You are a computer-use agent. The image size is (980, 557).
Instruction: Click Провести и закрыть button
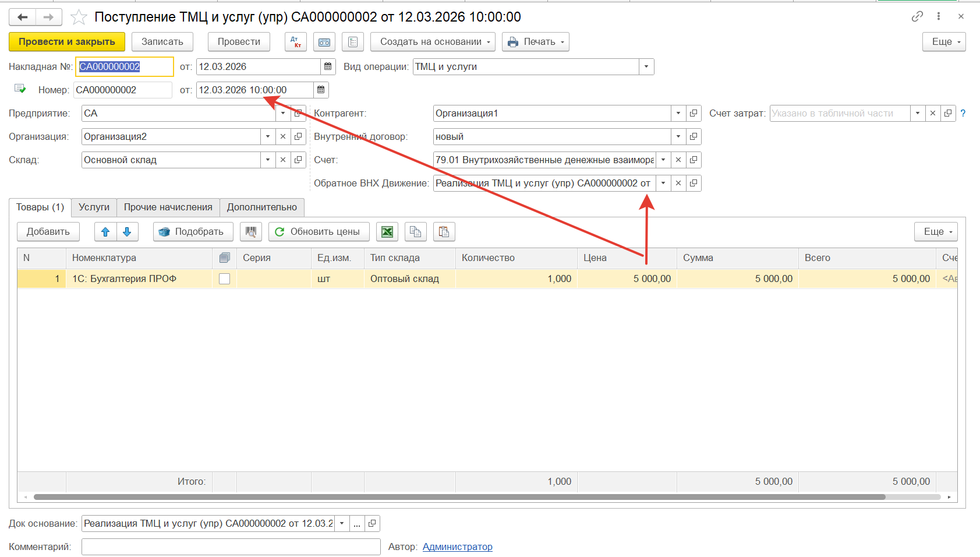coord(67,42)
